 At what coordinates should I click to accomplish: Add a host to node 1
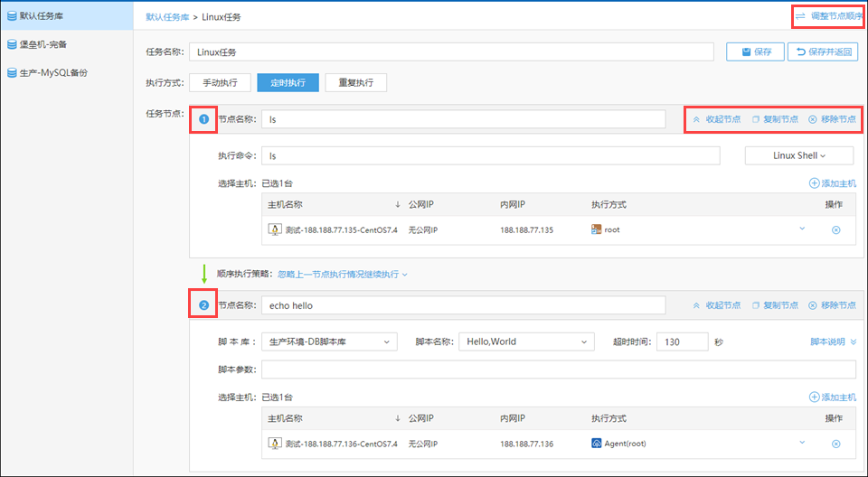point(832,183)
